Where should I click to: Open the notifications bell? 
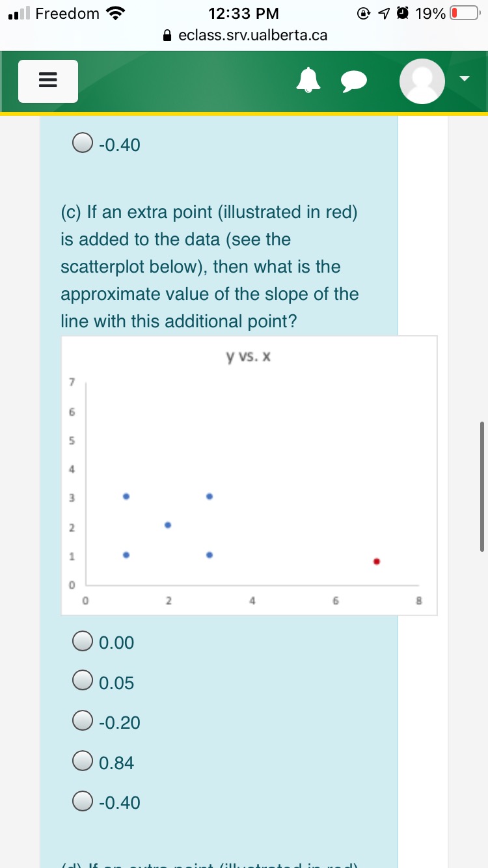(309, 79)
